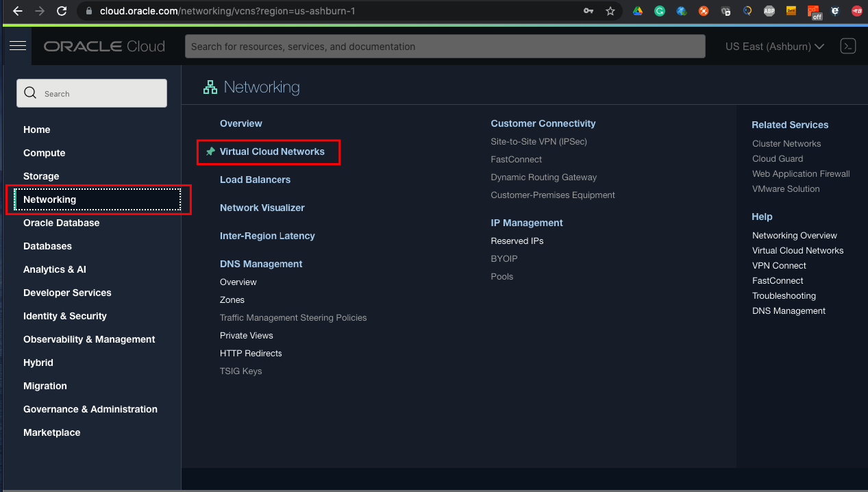Screen dimensions: 868x492
Task: Click the resources, services, documentation search bar
Action: point(445,47)
